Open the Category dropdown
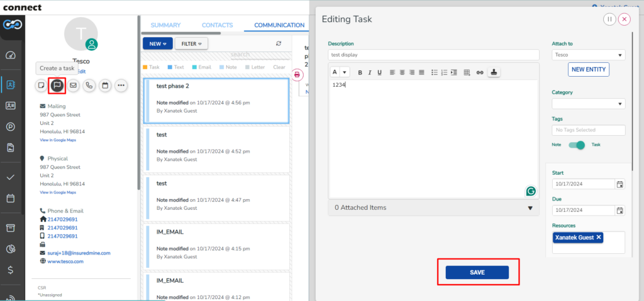The width and height of the screenshot is (644, 301). click(x=588, y=104)
